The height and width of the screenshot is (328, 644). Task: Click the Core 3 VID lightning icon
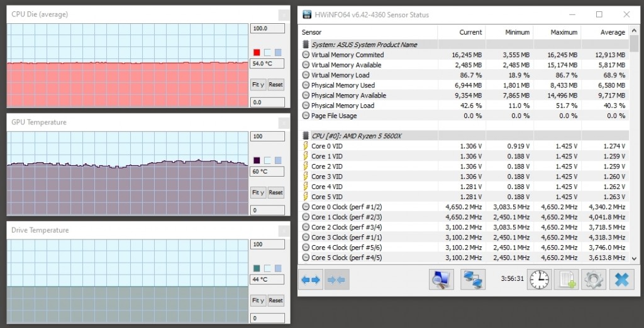[x=305, y=177]
